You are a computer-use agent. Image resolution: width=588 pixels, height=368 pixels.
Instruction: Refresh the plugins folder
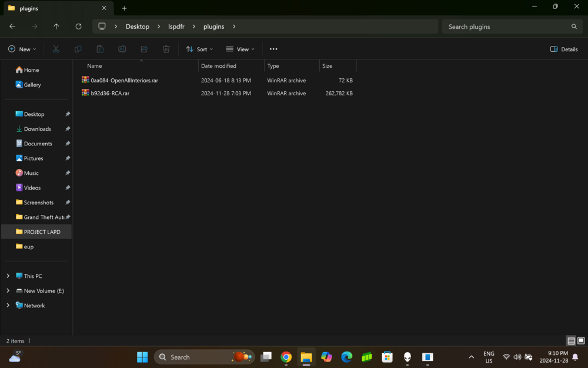(x=78, y=26)
